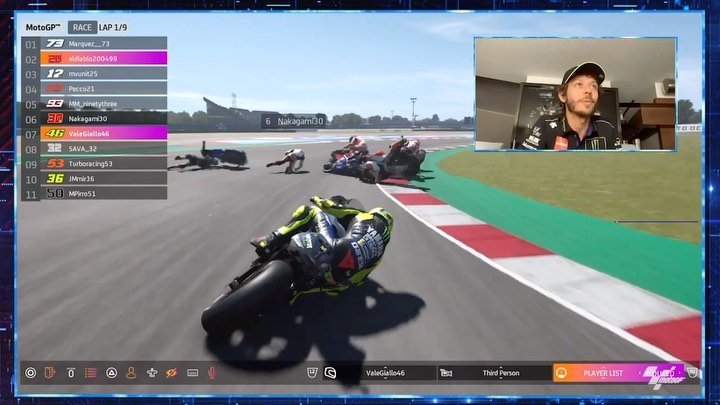The image size is (720, 405).
Task: Select Pecco21 in position 04
Action: point(94,89)
